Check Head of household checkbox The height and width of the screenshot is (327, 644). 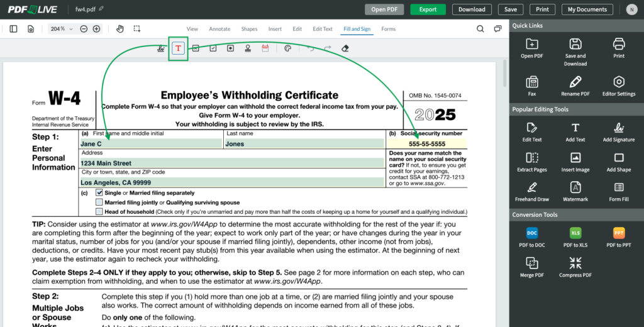pos(99,211)
